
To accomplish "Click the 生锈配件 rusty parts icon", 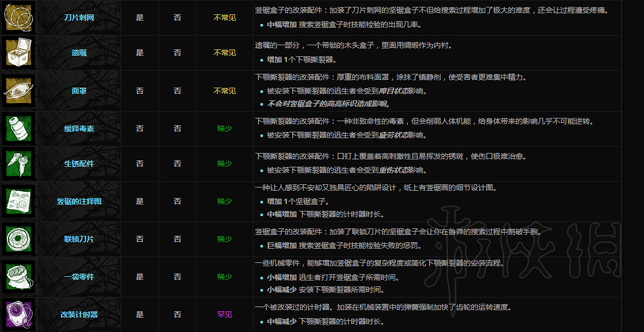I will tap(19, 164).
